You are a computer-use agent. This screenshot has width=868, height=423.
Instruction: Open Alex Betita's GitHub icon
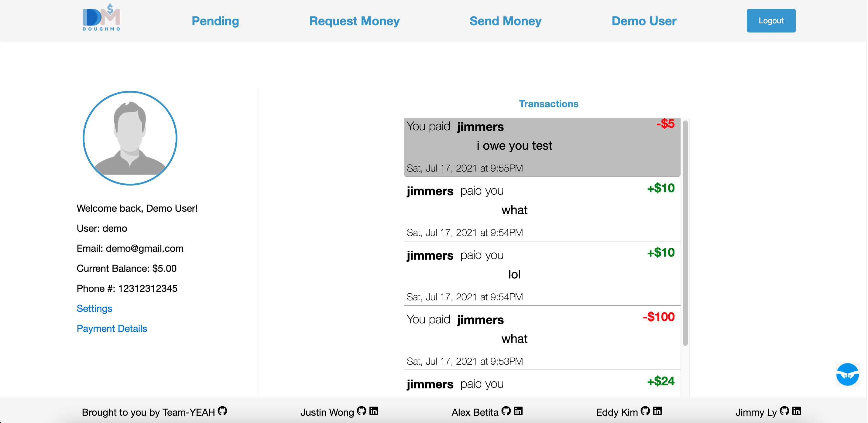click(x=506, y=411)
